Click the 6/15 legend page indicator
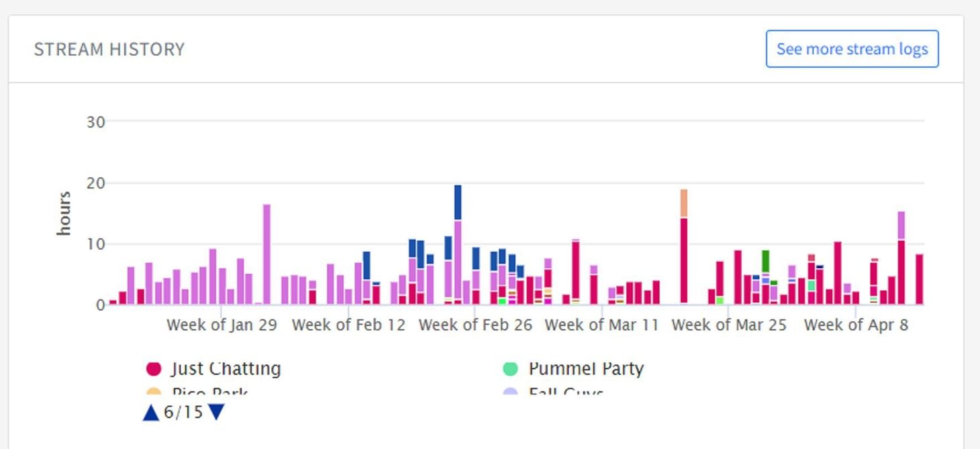 (x=183, y=412)
